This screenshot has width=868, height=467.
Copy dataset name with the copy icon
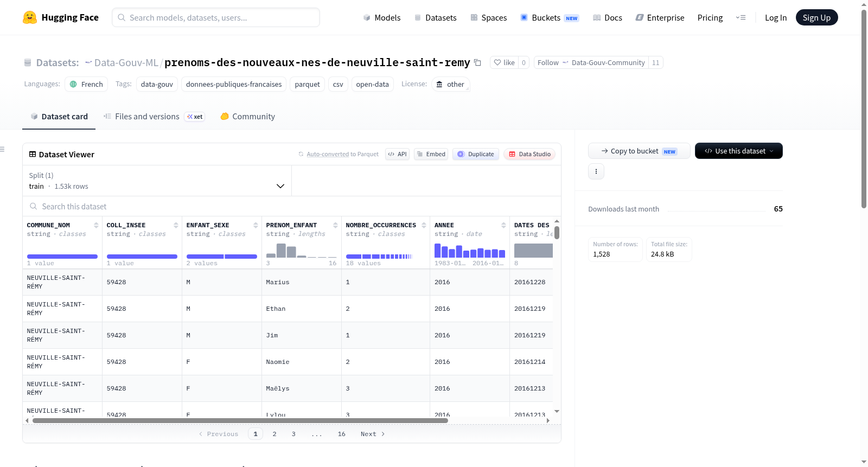(x=477, y=62)
